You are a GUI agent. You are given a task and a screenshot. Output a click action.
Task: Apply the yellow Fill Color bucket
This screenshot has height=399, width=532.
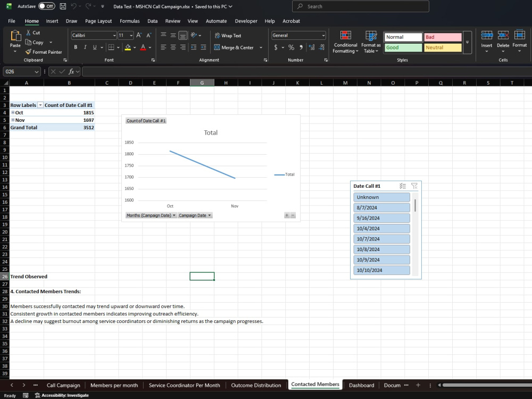pos(128,47)
